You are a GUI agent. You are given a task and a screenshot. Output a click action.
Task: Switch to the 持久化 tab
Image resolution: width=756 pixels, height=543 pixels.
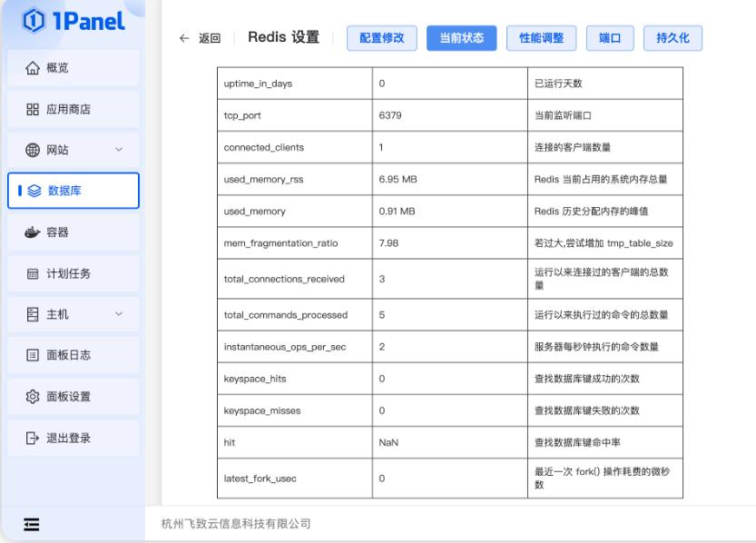click(673, 38)
